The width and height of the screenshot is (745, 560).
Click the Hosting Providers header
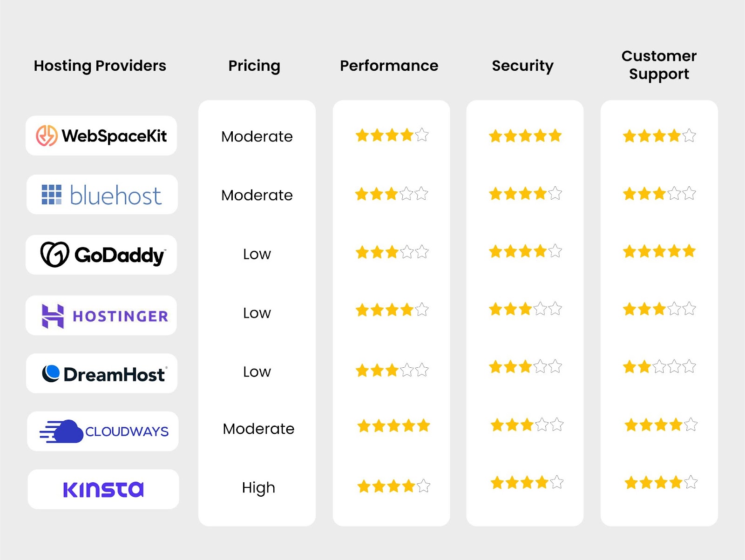click(100, 66)
